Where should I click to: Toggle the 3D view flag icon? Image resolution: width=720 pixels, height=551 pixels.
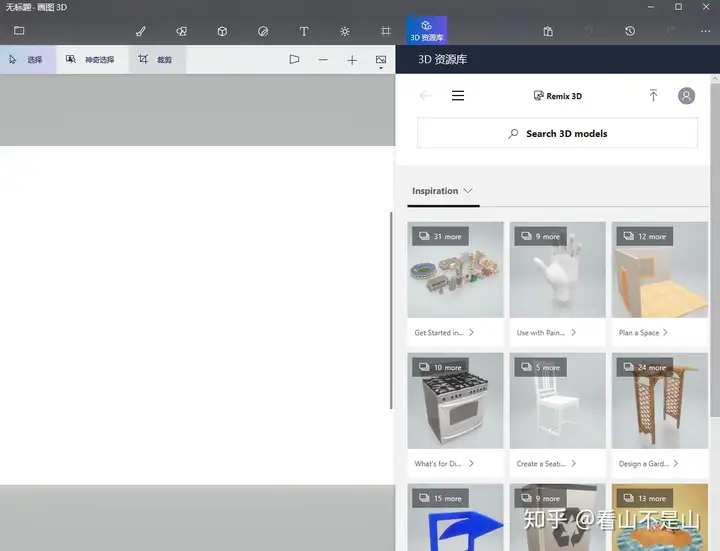[294, 59]
